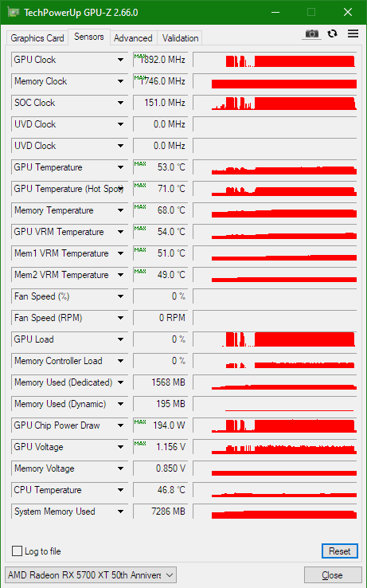Enable the Log to file checkbox
The image size is (367, 588).
pyautogui.click(x=17, y=551)
